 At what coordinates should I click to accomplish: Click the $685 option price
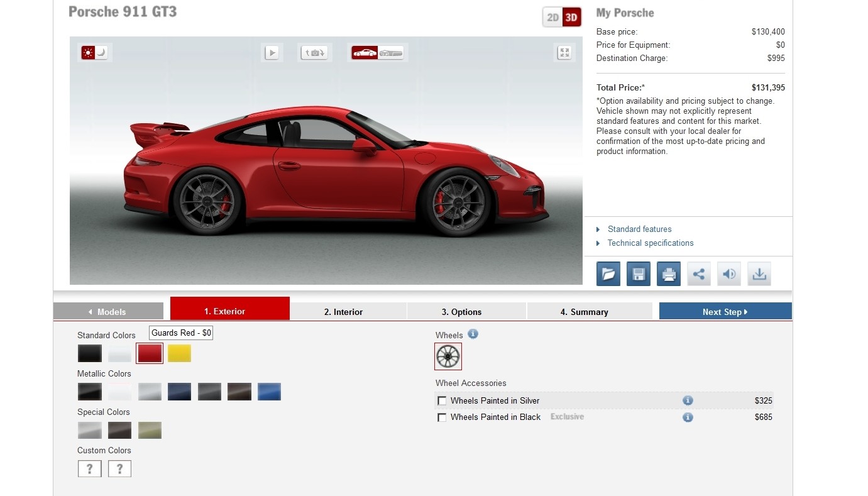pos(764,417)
